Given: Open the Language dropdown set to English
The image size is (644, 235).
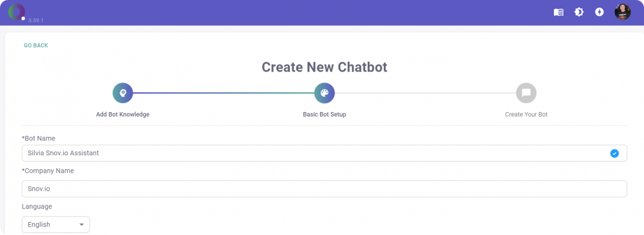Looking at the screenshot, I should [56, 225].
